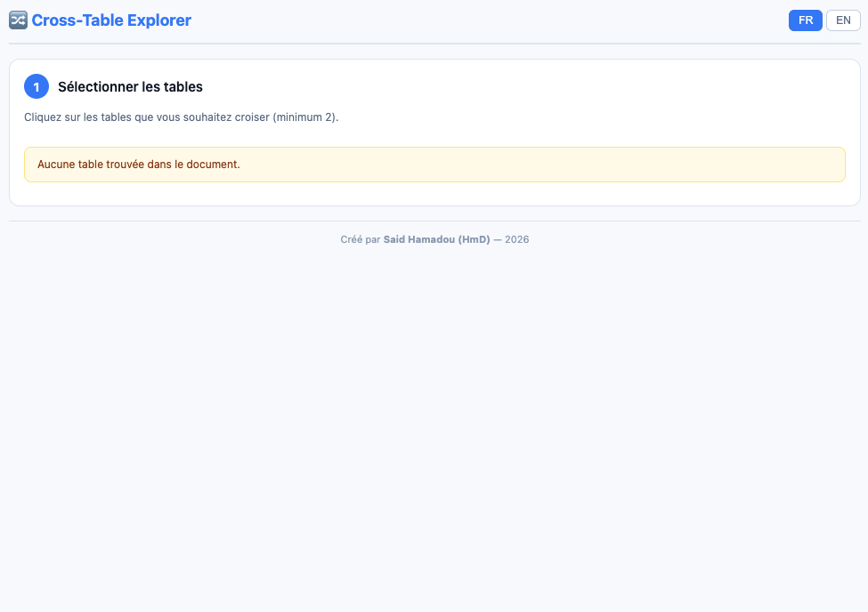868x612 pixels.
Task: Click the word "tables" in the step heading
Action: coord(184,87)
